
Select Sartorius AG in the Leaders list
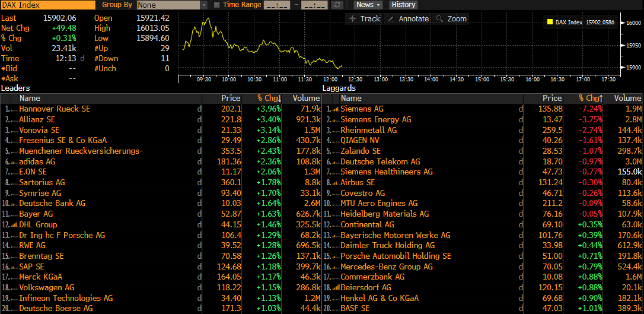[42, 183]
